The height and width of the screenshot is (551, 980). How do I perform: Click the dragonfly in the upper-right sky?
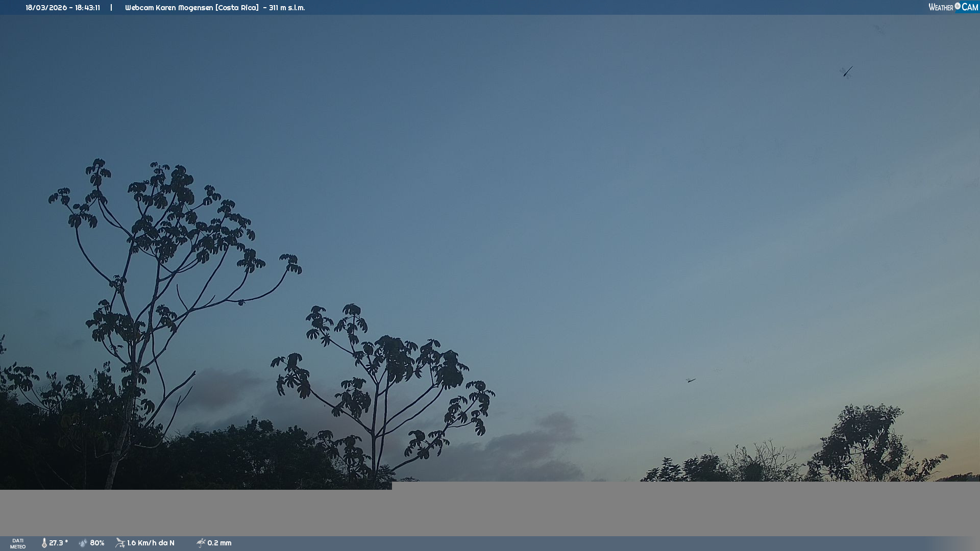pos(847,71)
